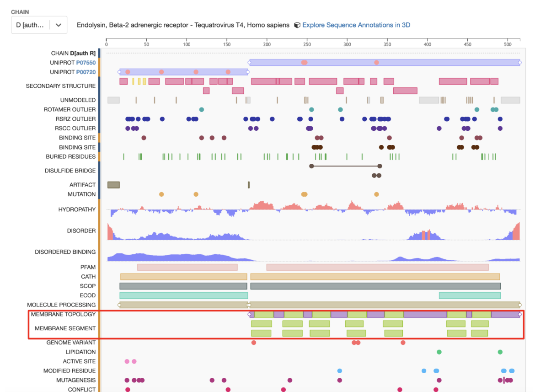Open the chain selector dropdown
This screenshot has width=535, height=392.
click(39, 25)
